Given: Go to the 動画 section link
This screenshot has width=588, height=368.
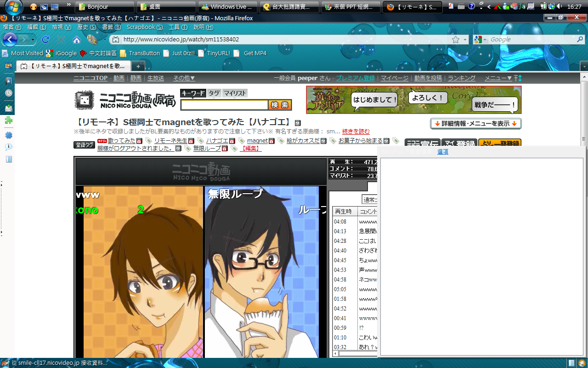Looking at the screenshot, I should click(x=119, y=78).
